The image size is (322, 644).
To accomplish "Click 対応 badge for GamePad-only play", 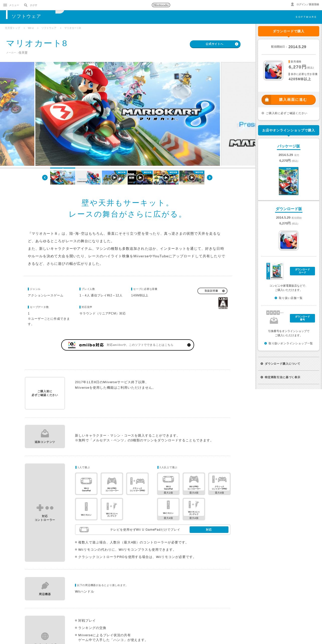I will [x=209, y=530].
